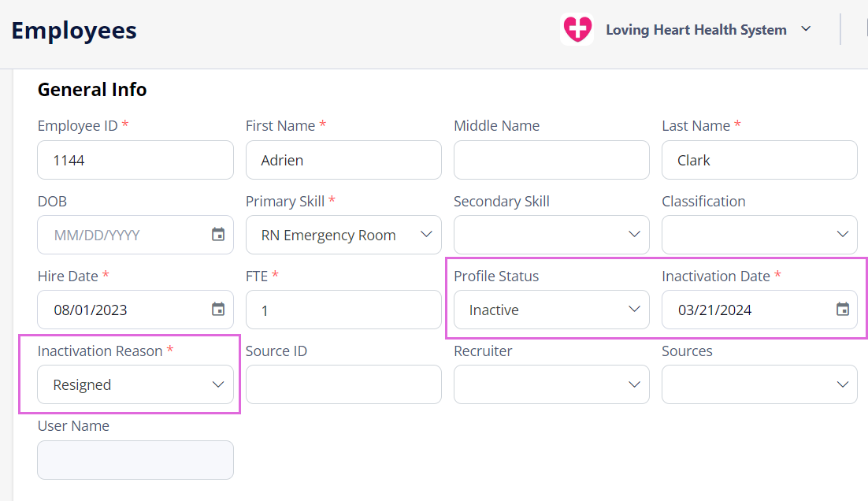Viewport: 868px width, 501px height.
Task: Open the Hire Date calendar icon
Action: [x=218, y=310]
